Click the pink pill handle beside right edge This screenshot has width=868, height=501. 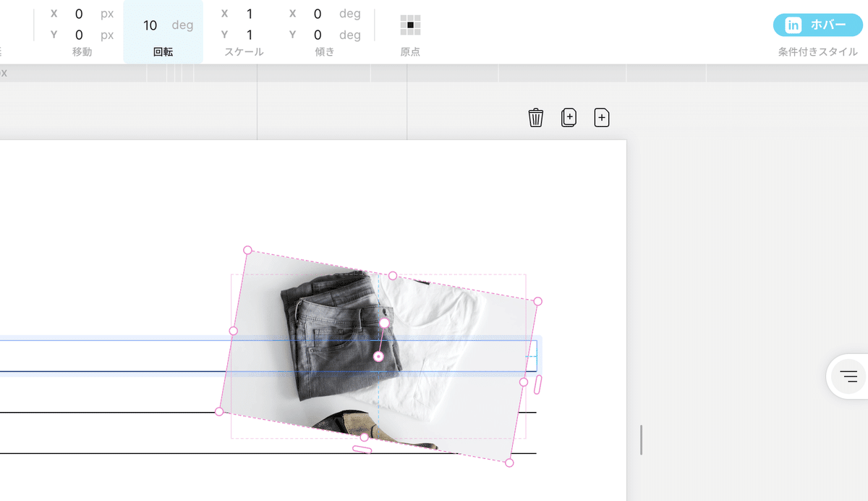coord(538,384)
